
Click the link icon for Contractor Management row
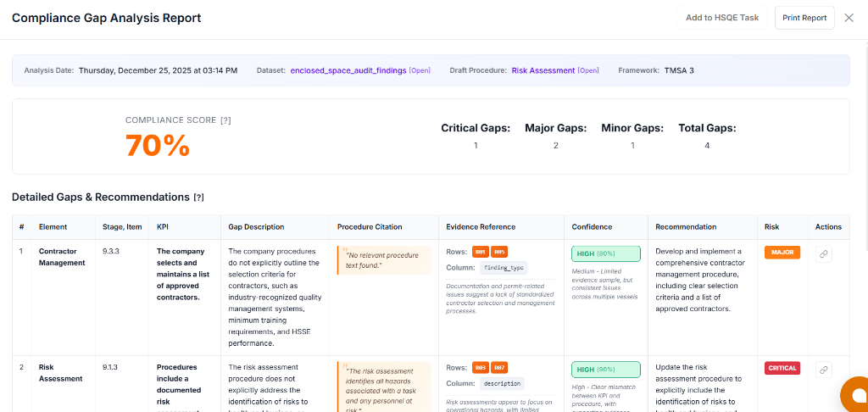(824, 254)
